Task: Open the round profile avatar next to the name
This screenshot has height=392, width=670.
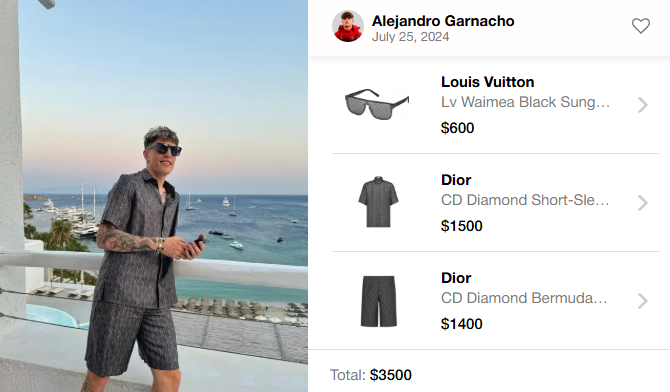Action: tap(348, 26)
